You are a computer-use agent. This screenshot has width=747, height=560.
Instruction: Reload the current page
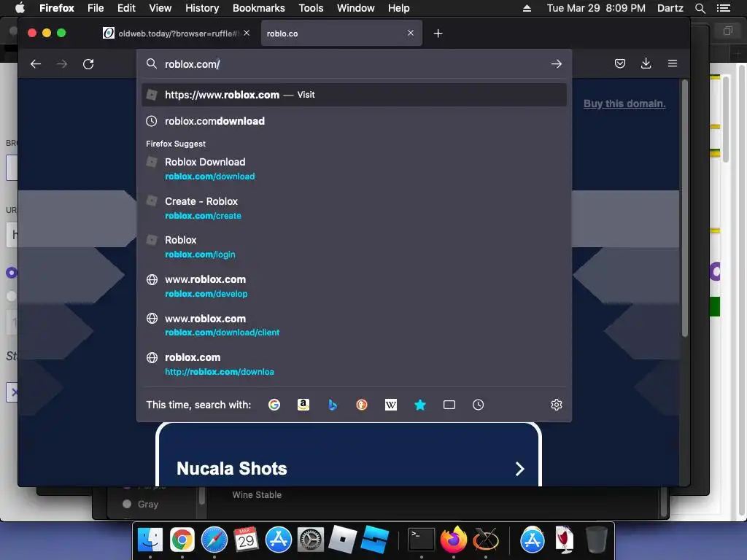[x=88, y=64]
